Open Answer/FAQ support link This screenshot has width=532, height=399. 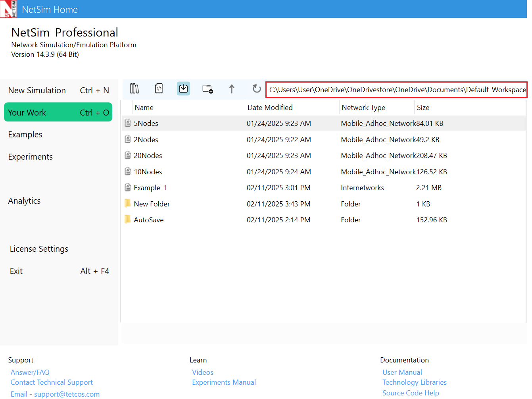(30, 372)
